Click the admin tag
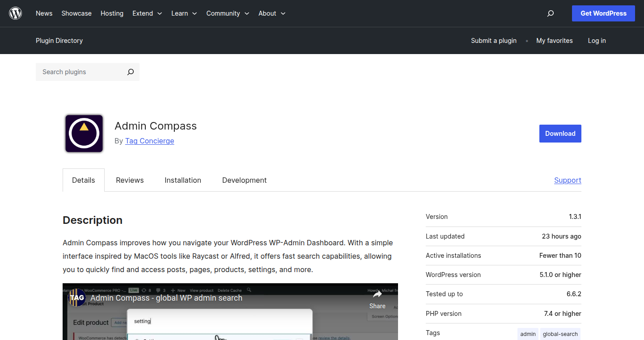Image resolution: width=644 pixels, height=340 pixels. pyautogui.click(x=528, y=334)
